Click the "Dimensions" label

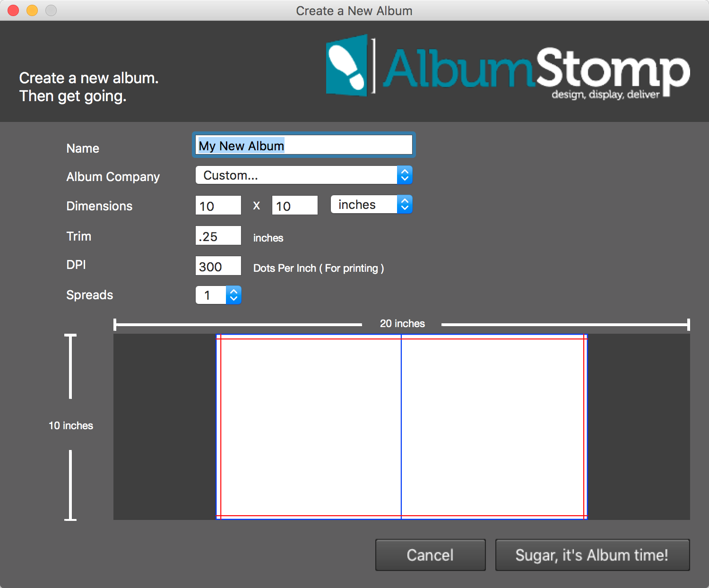pyautogui.click(x=99, y=206)
